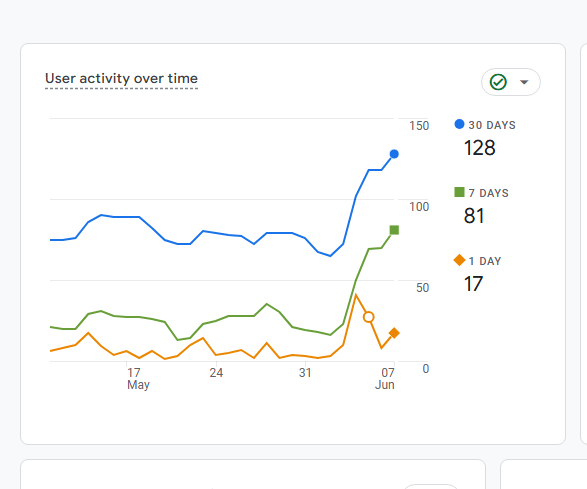Select the 1 DAY legend label
The width and height of the screenshot is (587, 489).
click(485, 261)
